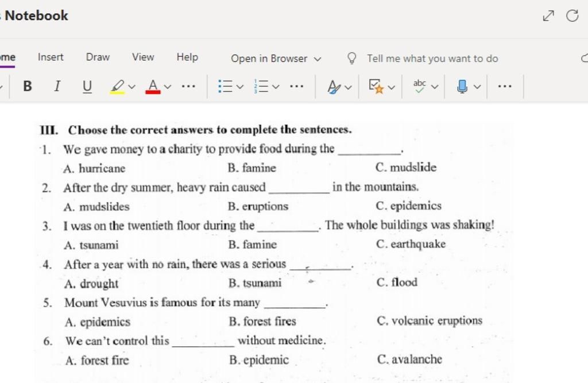Click answer B. eruptions
The image size is (588, 383).
258,206
